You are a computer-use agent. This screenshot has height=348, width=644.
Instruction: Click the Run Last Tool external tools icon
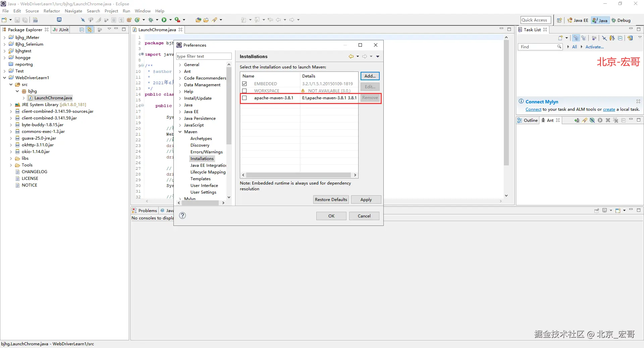click(177, 20)
